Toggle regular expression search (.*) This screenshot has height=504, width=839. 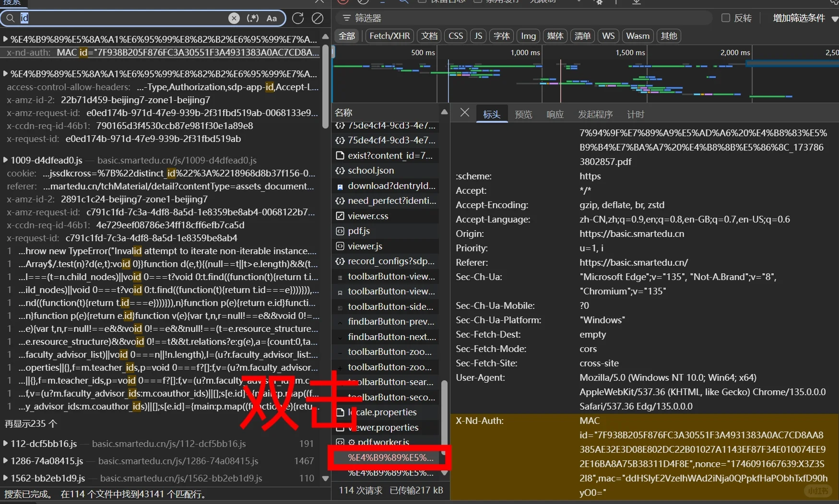point(253,18)
